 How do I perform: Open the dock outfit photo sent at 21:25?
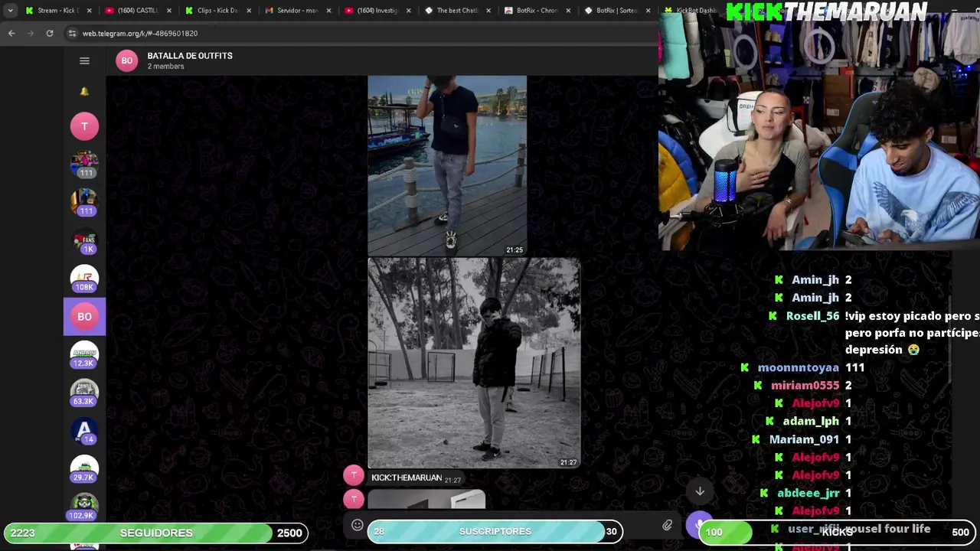[447, 165]
